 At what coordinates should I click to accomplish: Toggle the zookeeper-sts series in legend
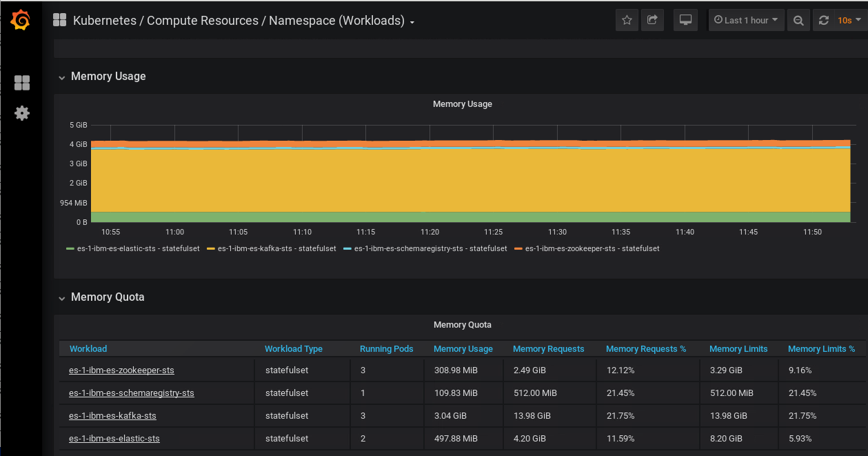coord(587,248)
